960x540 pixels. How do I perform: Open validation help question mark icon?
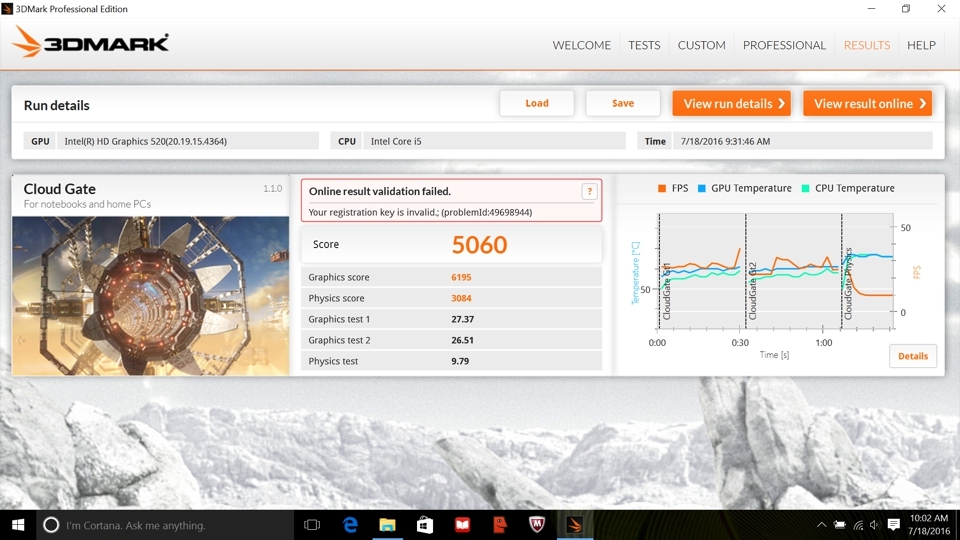589,192
